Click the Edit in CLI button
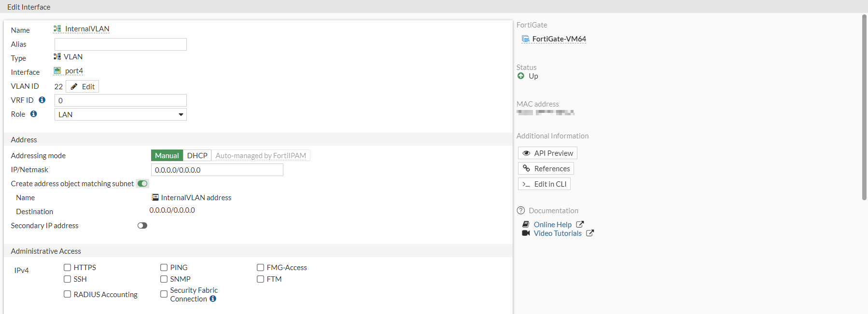 [x=544, y=184]
